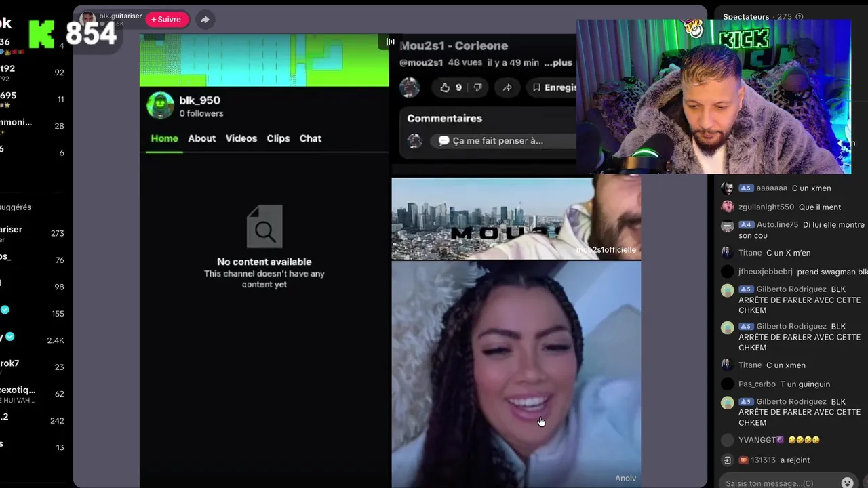Image resolution: width=868 pixels, height=488 pixels.
Task: Open sidebar channel showing 242 viewers
Action: click(34, 420)
